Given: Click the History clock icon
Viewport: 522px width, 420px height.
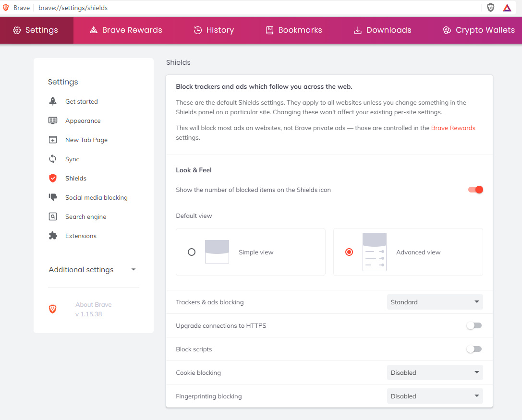Looking at the screenshot, I should [198, 30].
